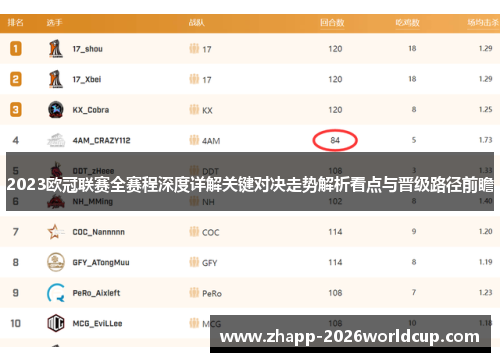500x362 pixels.
Task: Open player MCG_EvilLee
Action: coord(97,324)
